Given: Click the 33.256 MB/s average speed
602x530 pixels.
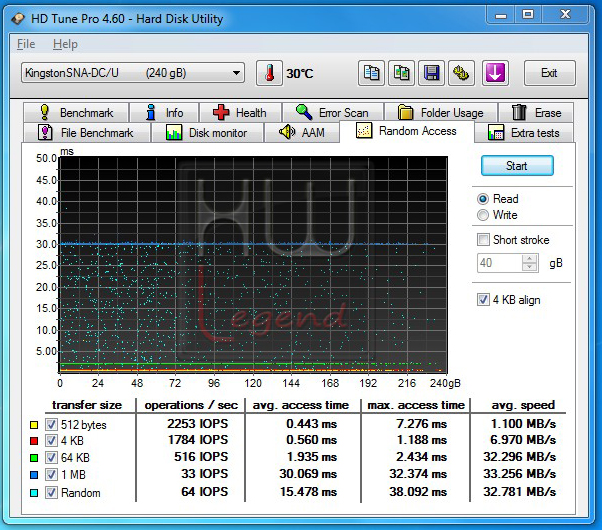Looking at the screenshot, I should click(x=519, y=474).
